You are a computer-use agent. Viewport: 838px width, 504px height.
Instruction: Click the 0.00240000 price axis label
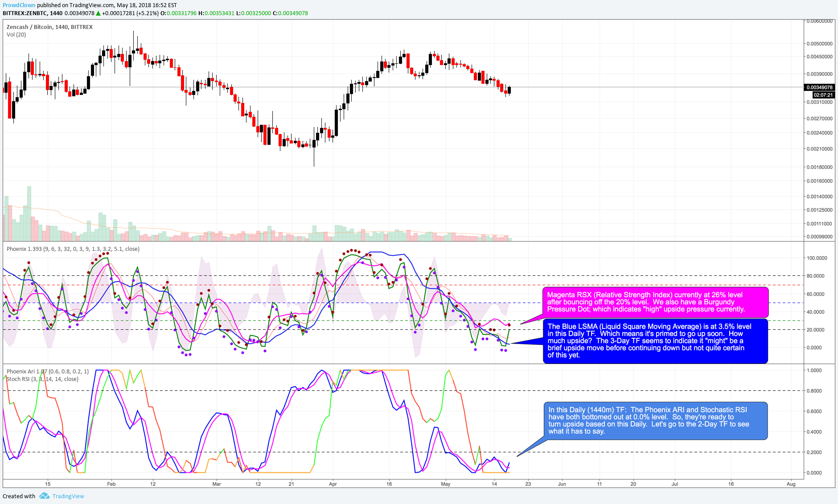819,133
